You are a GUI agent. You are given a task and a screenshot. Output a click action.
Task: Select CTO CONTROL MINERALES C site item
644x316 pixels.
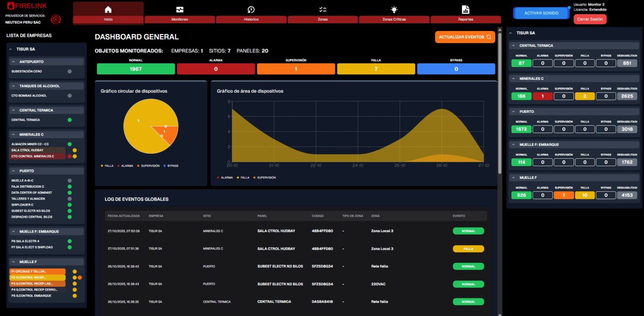[37, 156]
